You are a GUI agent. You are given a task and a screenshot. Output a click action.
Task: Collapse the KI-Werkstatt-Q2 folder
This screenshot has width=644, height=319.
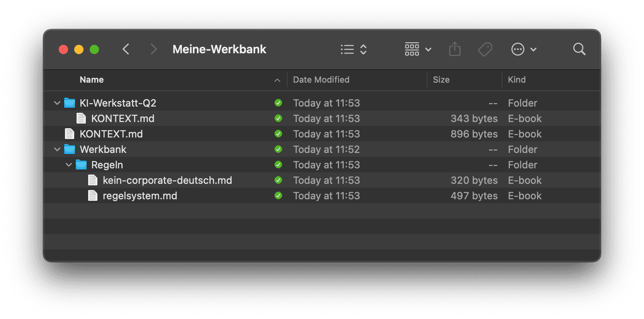point(57,103)
